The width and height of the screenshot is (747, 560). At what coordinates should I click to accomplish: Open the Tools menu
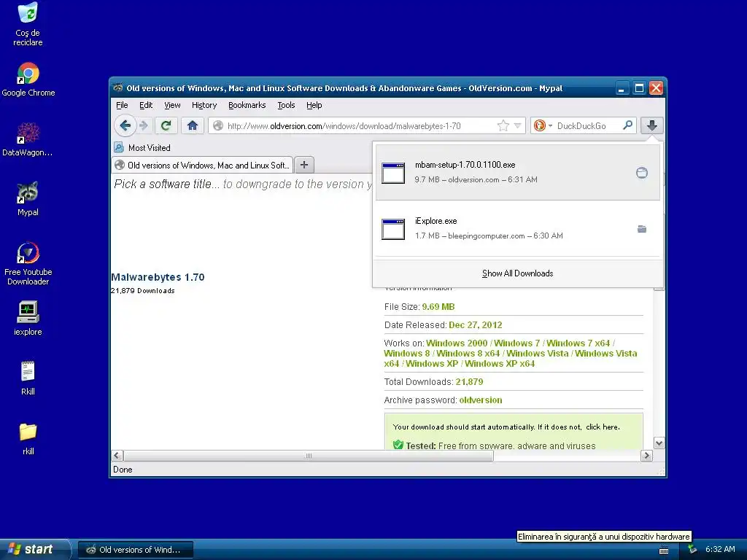click(x=286, y=105)
